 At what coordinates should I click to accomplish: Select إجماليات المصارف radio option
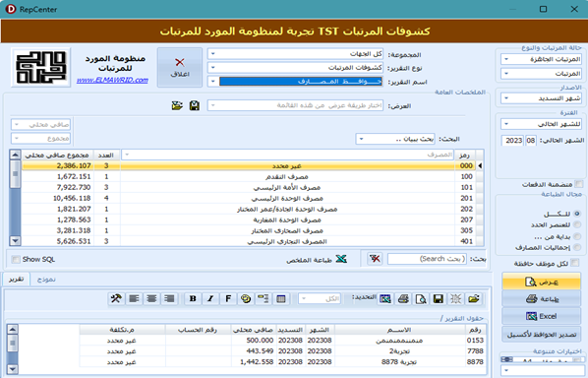tap(577, 247)
